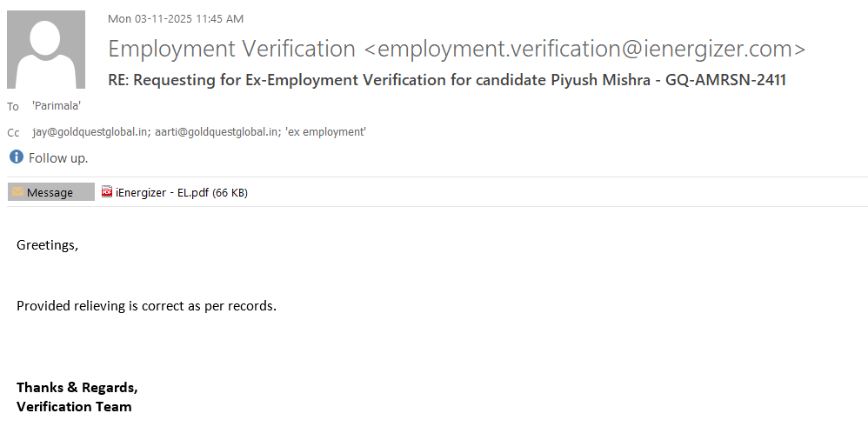Click the blue info icon beside Follow up

(x=16, y=157)
